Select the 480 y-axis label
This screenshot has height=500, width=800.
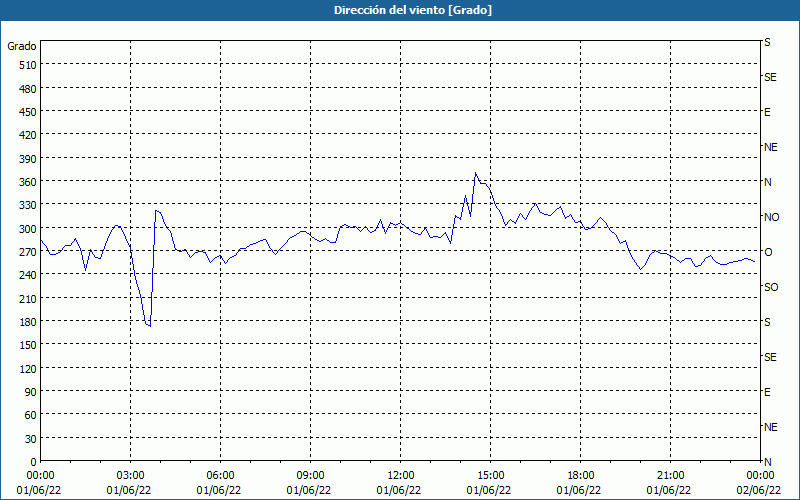coord(28,89)
